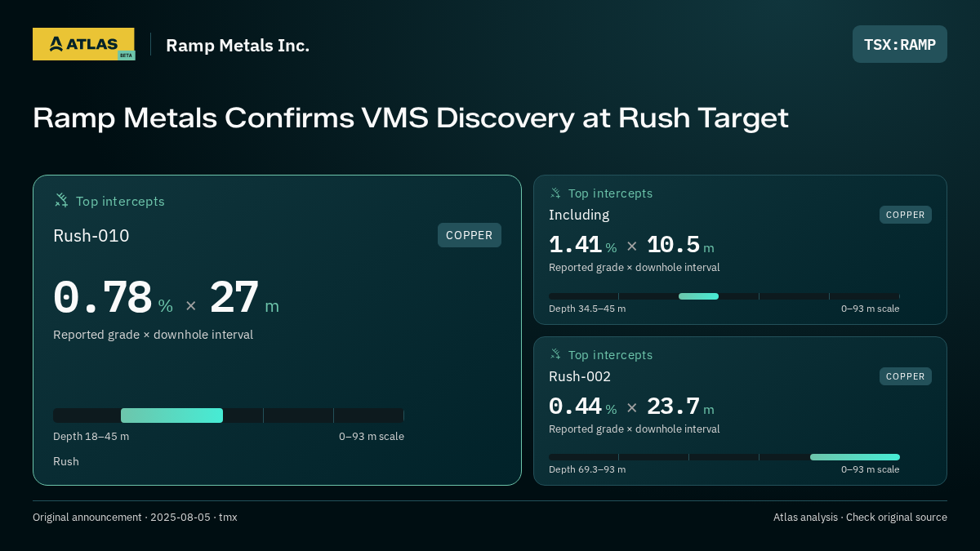Click the headline about VMS Discovery
980x551 pixels.
(x=411, y=118)
